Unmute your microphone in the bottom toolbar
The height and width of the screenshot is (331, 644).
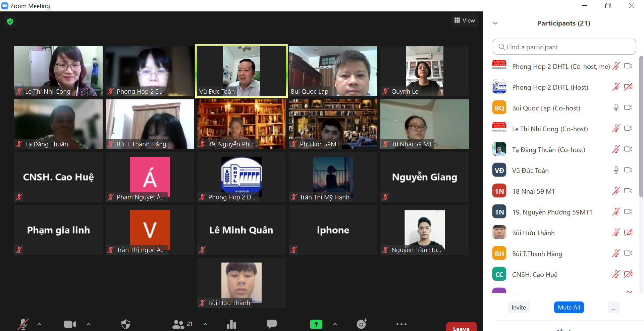point(23,324)
